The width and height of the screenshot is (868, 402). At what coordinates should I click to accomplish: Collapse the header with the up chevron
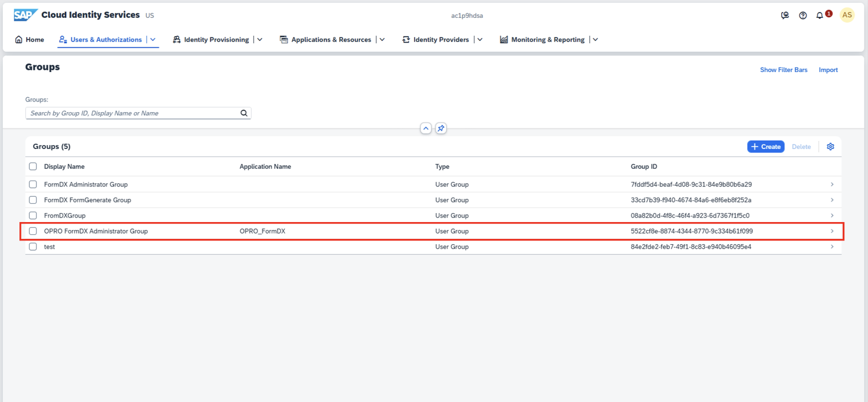[426, 128]
